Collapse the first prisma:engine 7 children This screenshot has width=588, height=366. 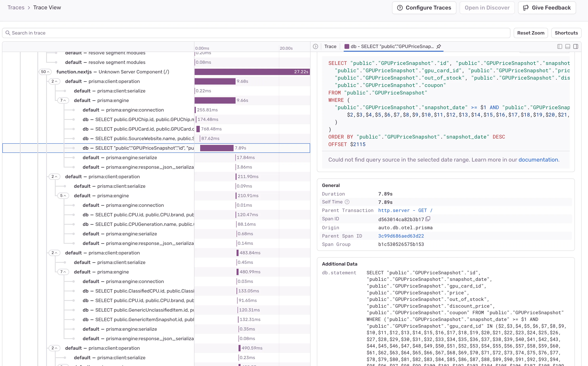coord(63,100)
